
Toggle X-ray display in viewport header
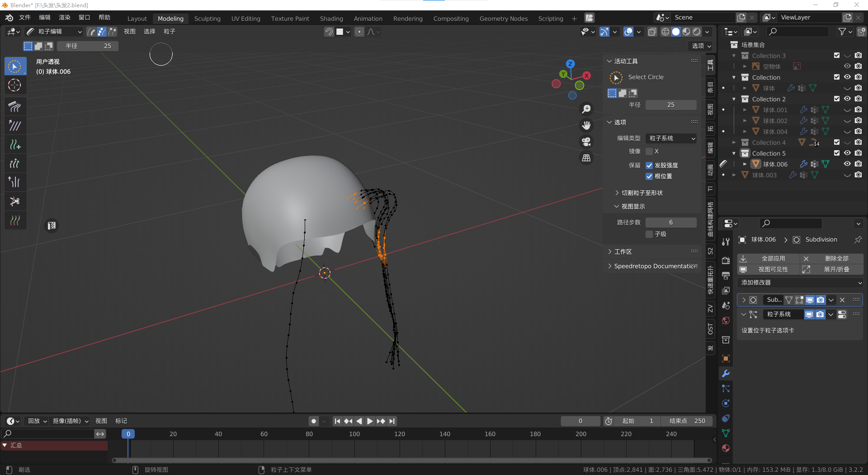652,32
